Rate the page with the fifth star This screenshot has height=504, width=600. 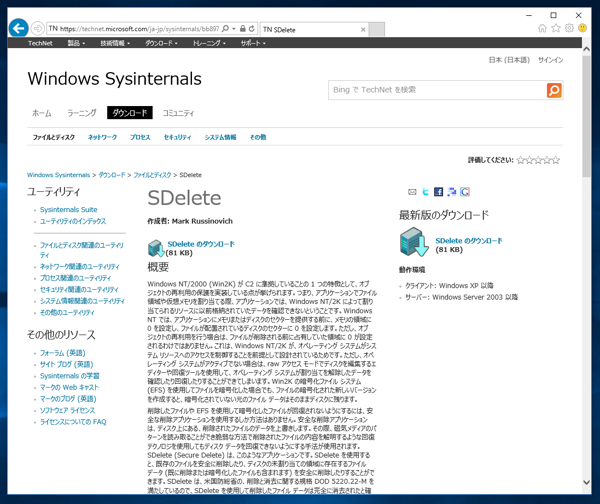click(556, 160)
